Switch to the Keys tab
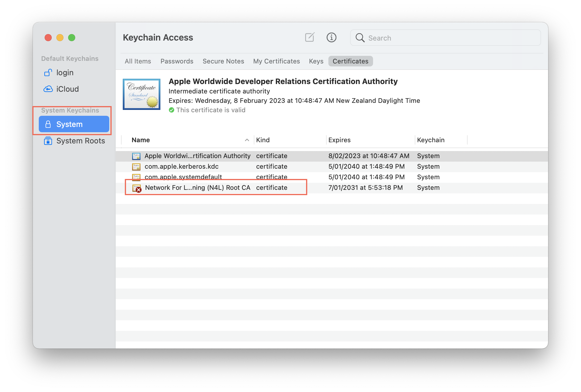This screenshot has width=581, height=392. [x=316, y=61]
